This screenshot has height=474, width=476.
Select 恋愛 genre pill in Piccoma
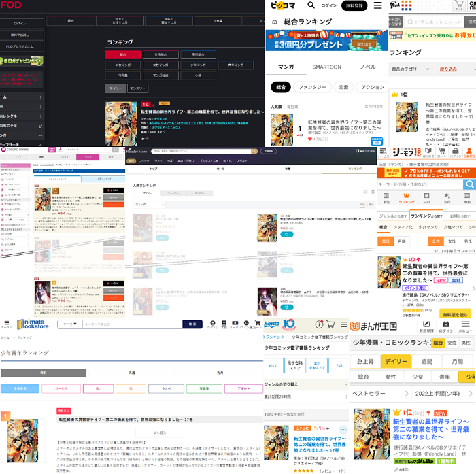click(343, 87)
